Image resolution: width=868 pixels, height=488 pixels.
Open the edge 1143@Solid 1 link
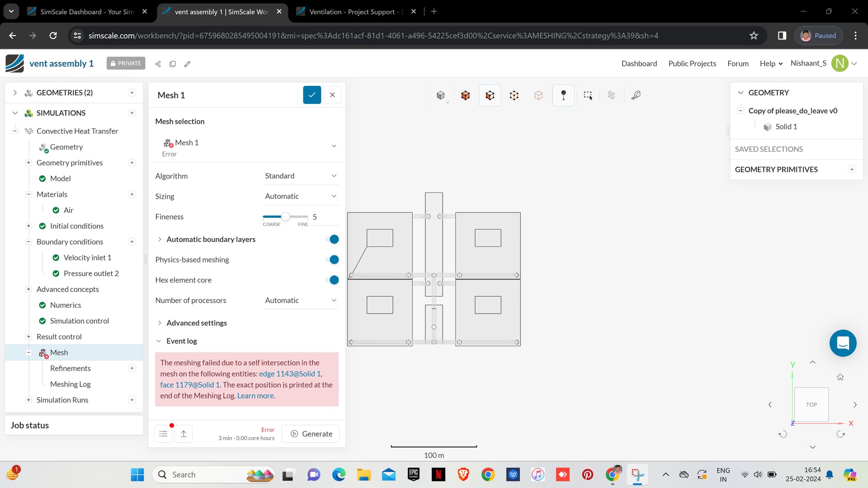[x=289, y=374]
